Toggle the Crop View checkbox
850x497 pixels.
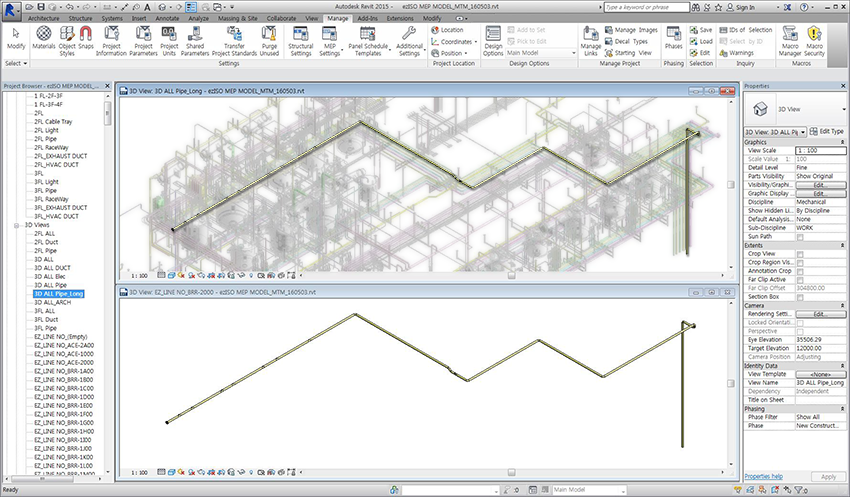(800, 253)
